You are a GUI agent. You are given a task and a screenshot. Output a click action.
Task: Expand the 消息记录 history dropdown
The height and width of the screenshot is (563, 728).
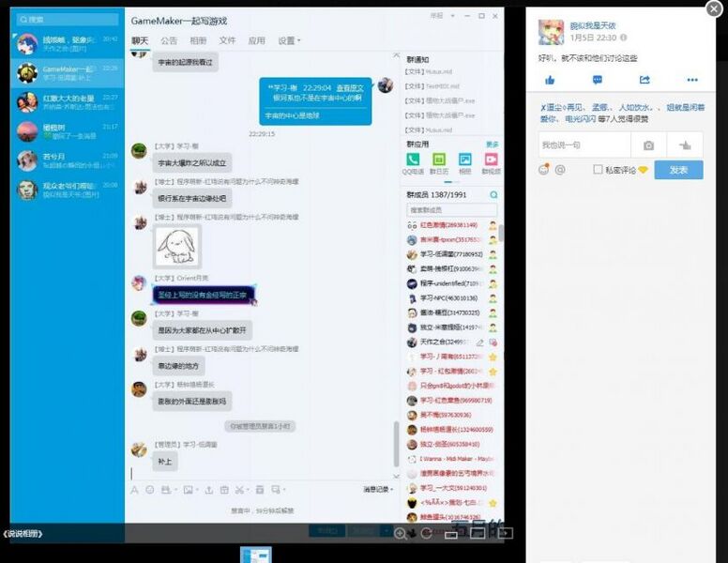pos(378,490)
